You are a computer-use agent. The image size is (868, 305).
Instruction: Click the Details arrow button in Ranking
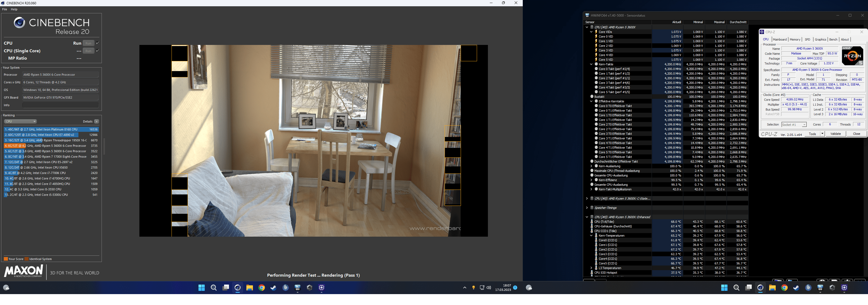tap(97, 121)
